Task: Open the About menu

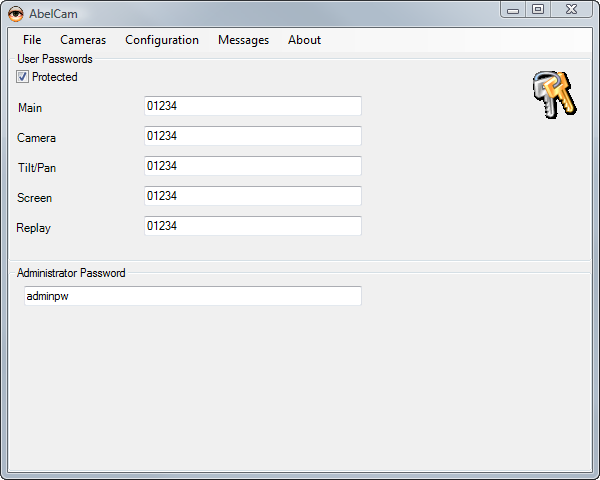Action: [304, 40]
